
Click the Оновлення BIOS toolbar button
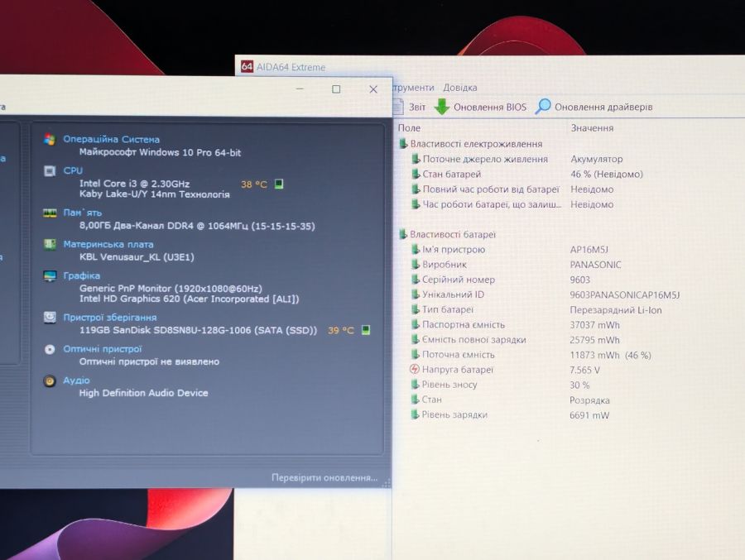[x=480, y=107]
